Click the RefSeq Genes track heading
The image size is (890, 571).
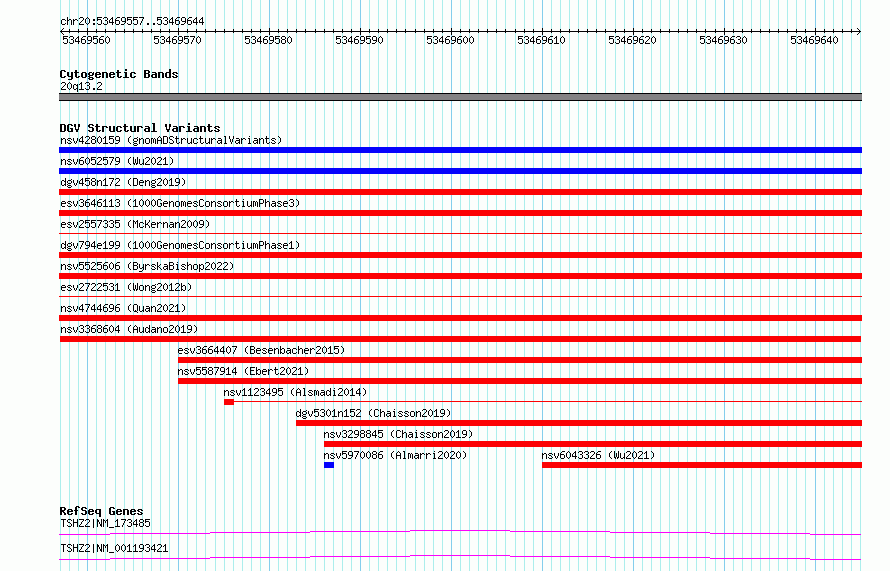pyautogui.click(x=101, y=511)
